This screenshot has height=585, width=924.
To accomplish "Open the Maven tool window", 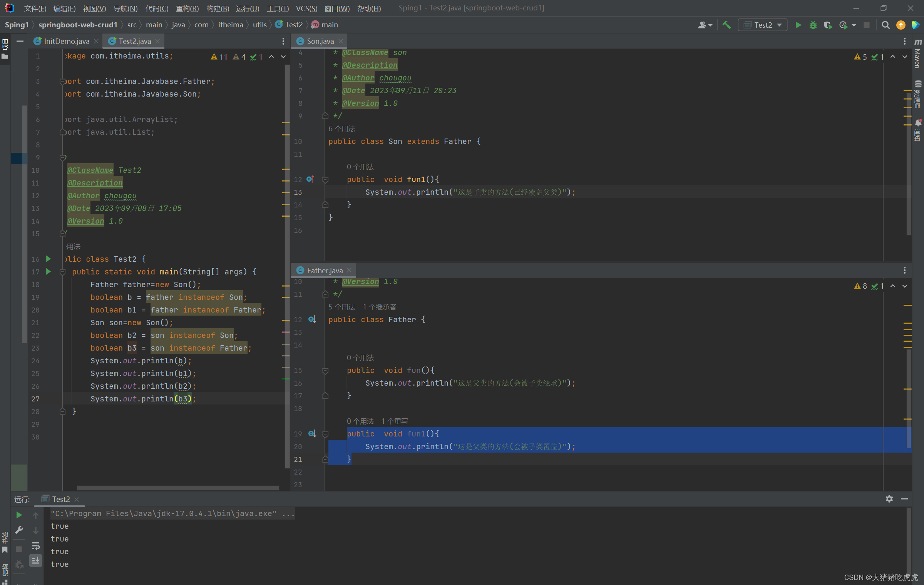I will coord(918,53).
